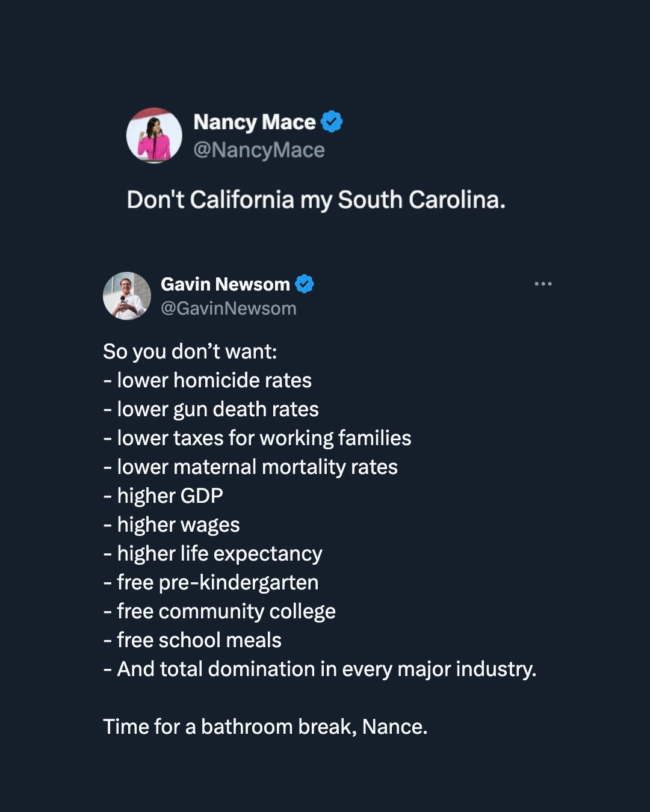Open Nancy Mace's profile picture
The width and height of the screenshot is (650, 812).
point(154,136)
